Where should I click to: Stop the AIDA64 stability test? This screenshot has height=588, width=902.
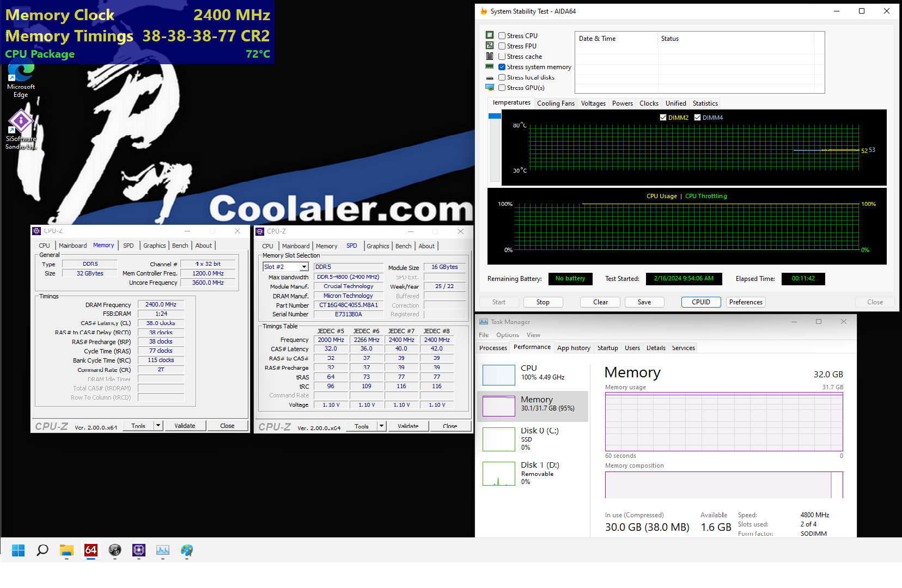click(543, 302)
